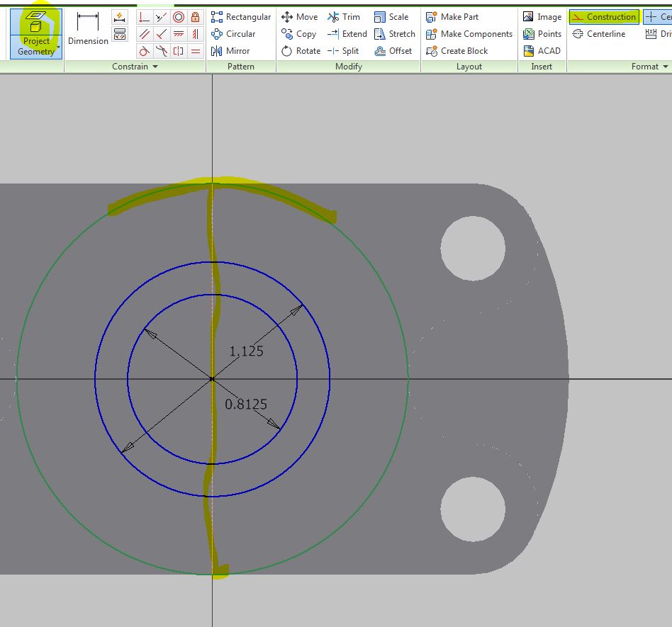This screenshot has height=627, width=672.
Task: Apply a Perpendicular constraint
Action: click(161, 34)
